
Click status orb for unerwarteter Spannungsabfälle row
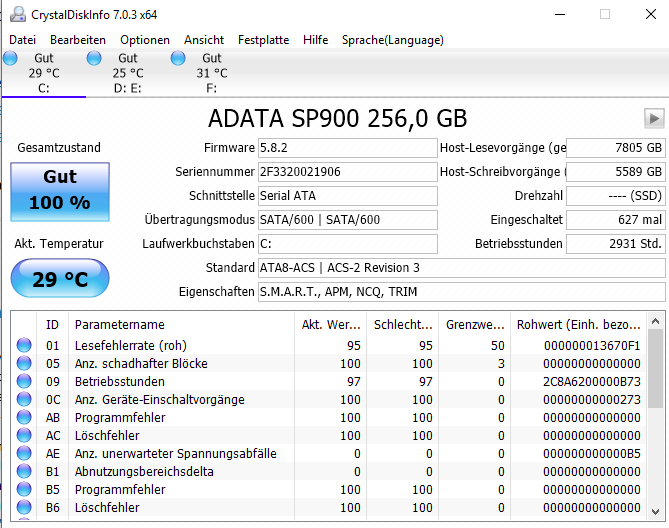(x=24, y=453)
